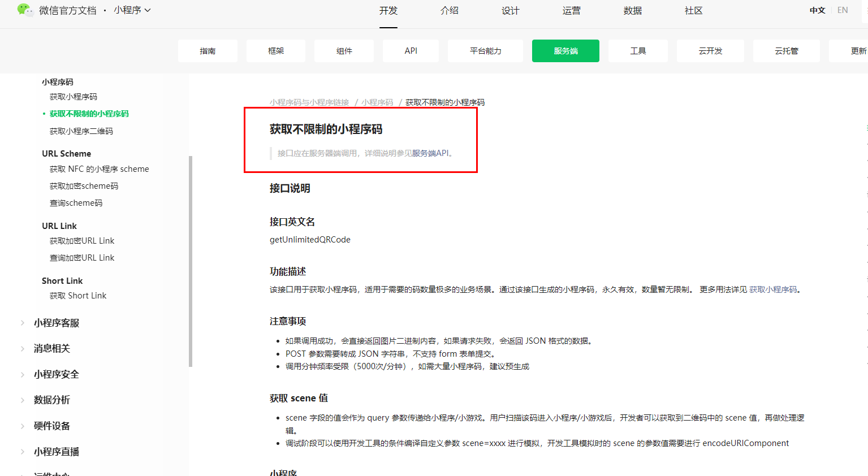Expand the 小程序客服 sidebar section
Image resolution: width=868 pixels, height=476 pixels.
point(57,323)
